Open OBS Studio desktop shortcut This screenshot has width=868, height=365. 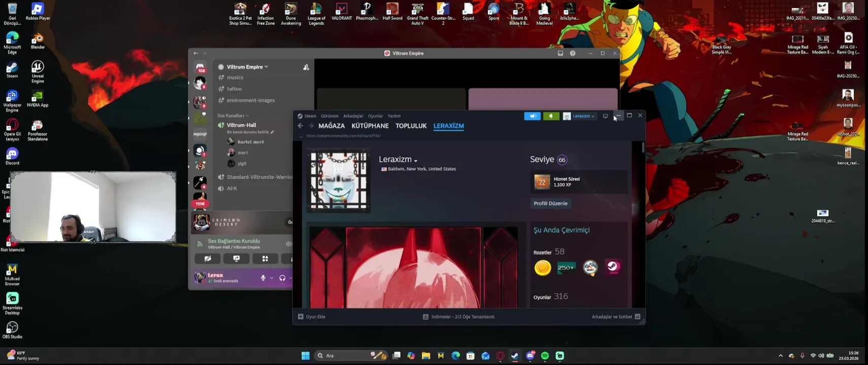pos(12,330)
